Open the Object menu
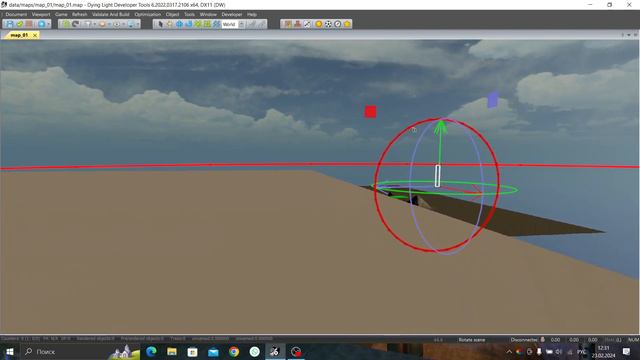Image resolution: width=640 pixels, height=360 pixels. [172, 14]
